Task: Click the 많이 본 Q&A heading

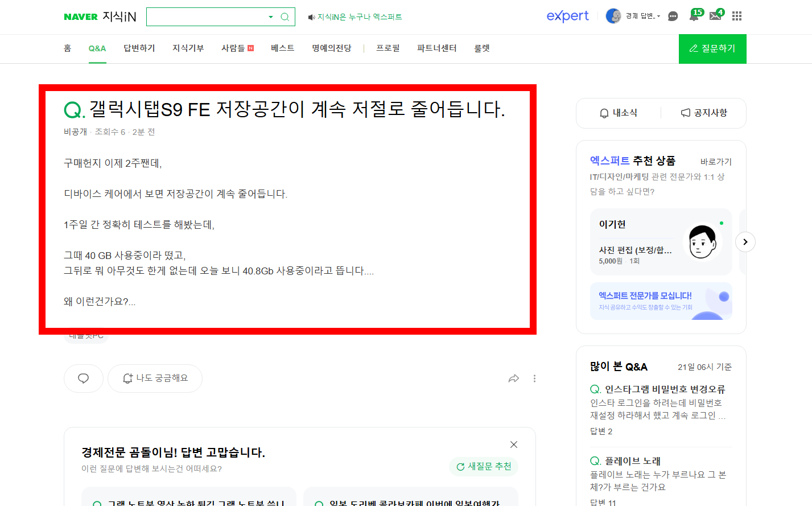Action: point(619,367)
